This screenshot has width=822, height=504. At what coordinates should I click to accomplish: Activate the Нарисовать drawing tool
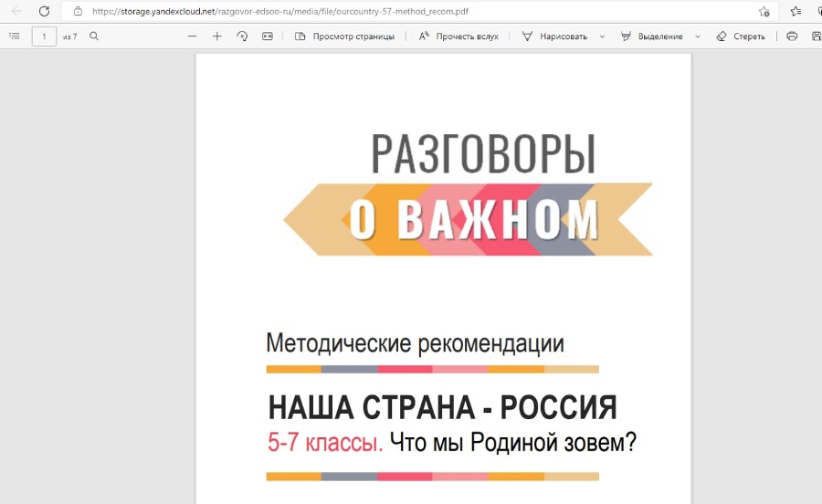click(554, 37)
